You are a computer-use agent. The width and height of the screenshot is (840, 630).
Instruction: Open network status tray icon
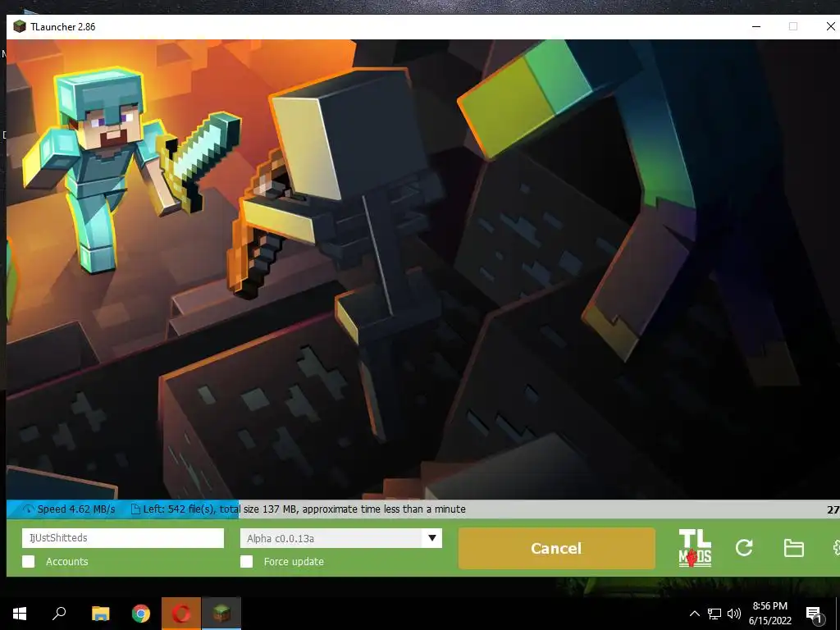(714, 614)
